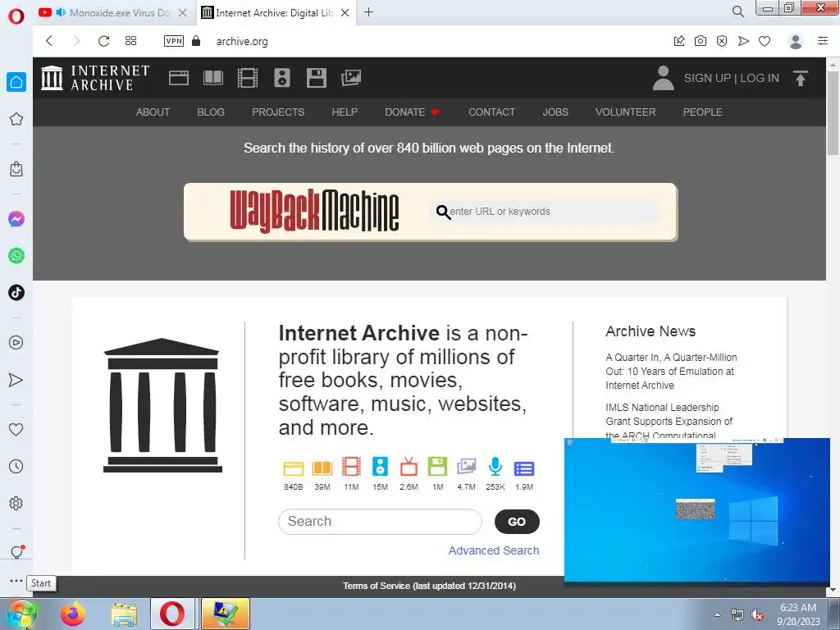Open the Windows Start button

click(x=22, y=614)
